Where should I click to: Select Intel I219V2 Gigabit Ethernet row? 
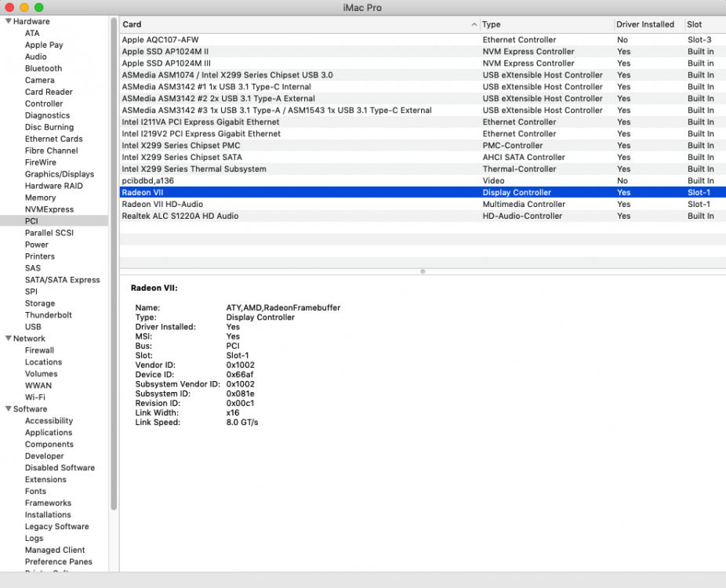[423, 134]
